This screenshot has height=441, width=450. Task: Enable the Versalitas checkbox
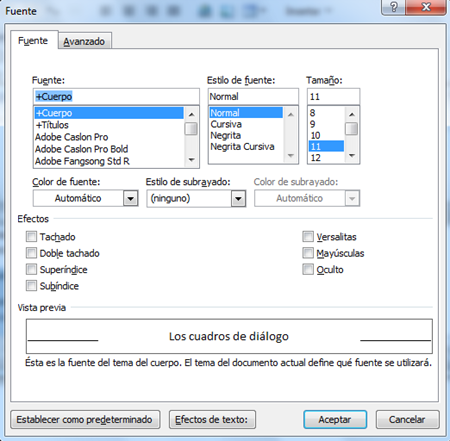click(308, 237)
